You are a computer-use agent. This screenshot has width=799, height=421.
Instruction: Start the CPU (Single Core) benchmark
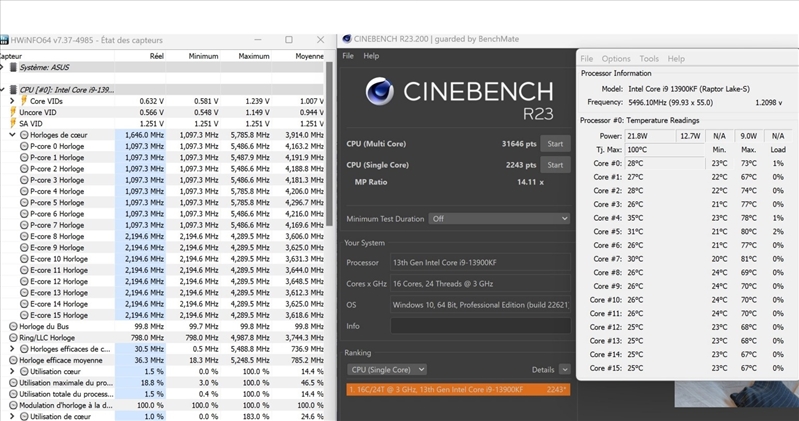coord(555,165)
